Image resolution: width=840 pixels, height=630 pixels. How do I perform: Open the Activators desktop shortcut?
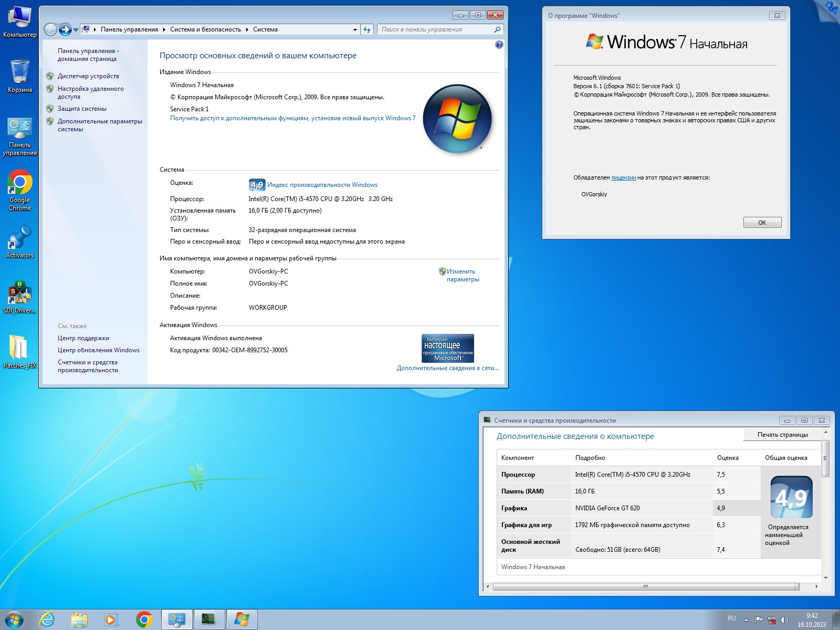(x=19, y=241)
